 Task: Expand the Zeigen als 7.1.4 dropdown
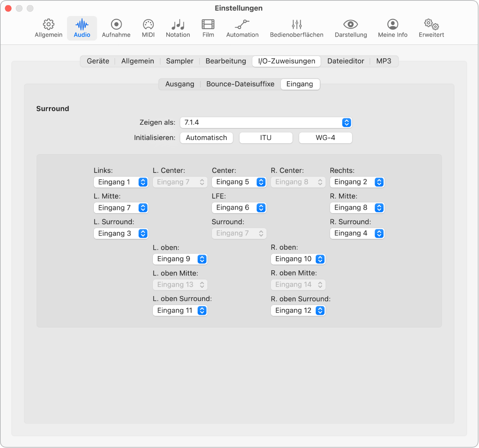tap(266, 122)
